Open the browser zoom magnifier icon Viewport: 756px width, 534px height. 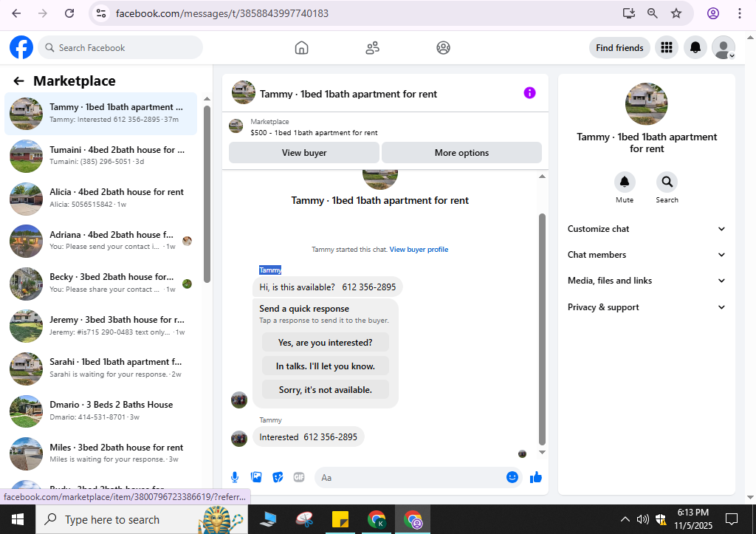point(653,13)
